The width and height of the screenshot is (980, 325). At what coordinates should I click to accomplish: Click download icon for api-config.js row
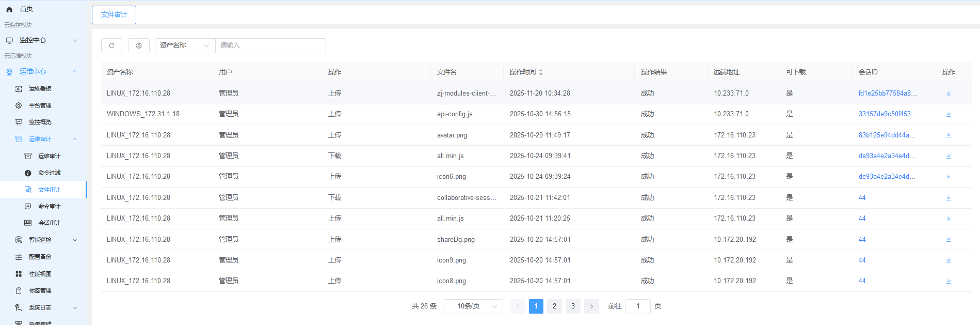949,114
